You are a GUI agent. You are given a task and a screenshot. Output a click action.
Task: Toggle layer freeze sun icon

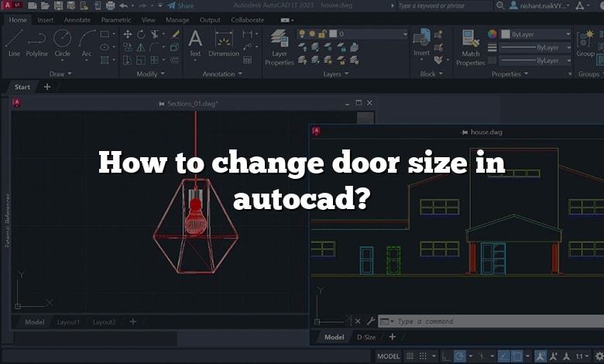tap(312, 34)
